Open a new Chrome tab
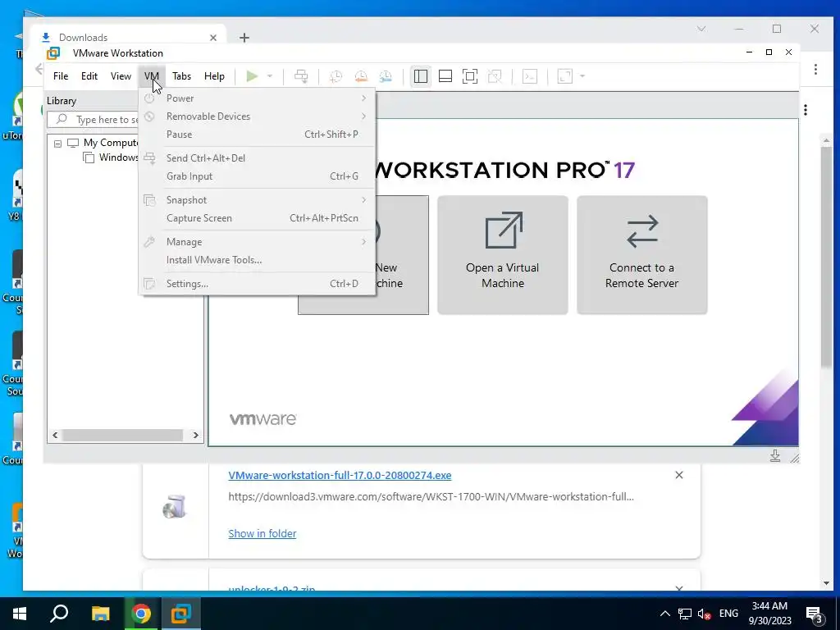The image size is (840, 630). (244, 38)
